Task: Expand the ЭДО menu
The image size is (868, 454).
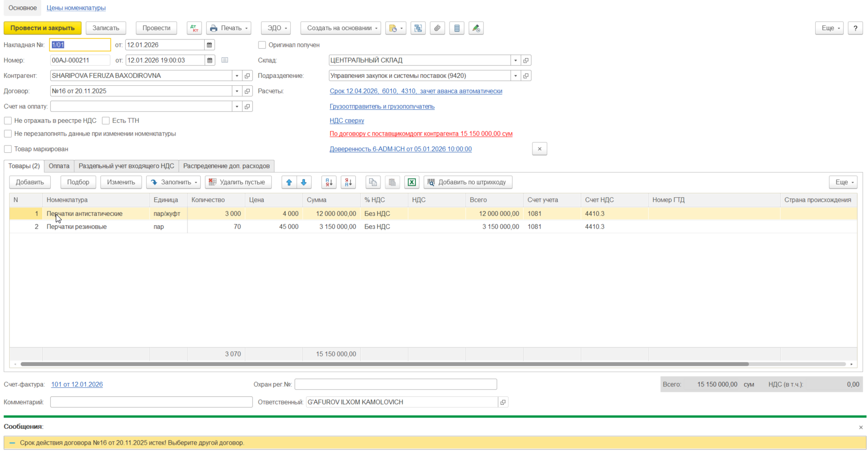Action: (276, 28)
